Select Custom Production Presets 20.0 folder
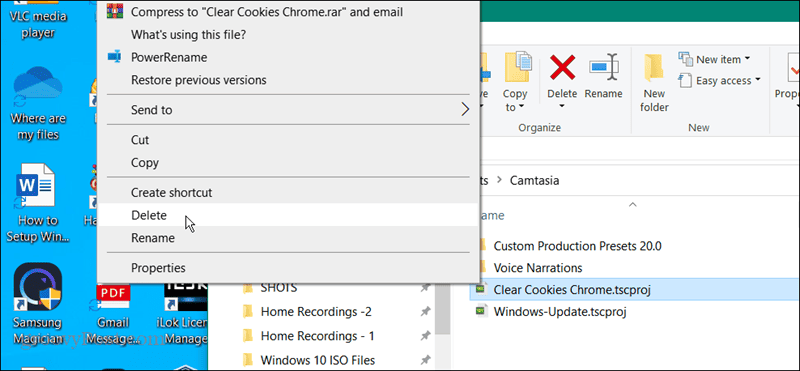Screen dimensions: 800x371 [578, 246]
